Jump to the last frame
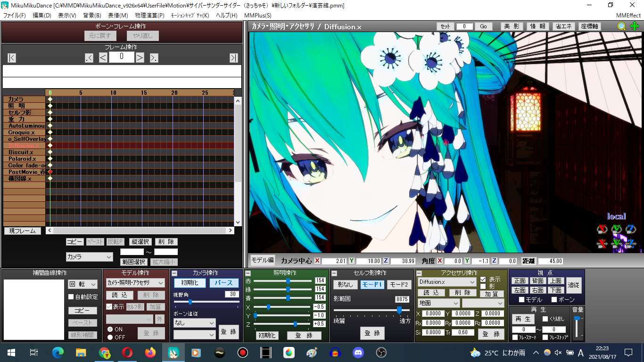644x362 pixels. 233,58
